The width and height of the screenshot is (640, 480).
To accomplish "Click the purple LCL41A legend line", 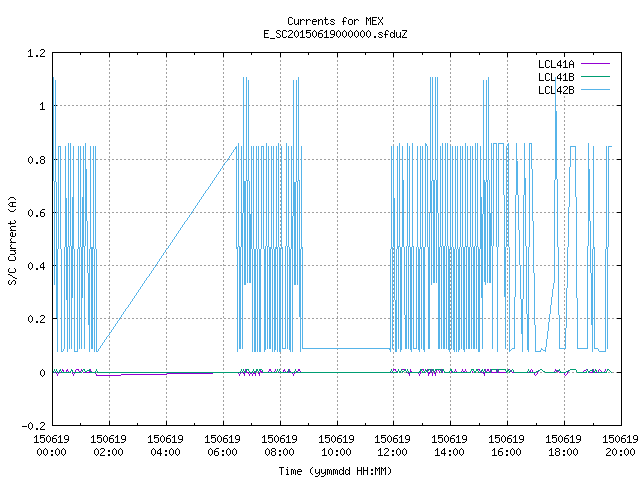I will click(x=595, y=64).
